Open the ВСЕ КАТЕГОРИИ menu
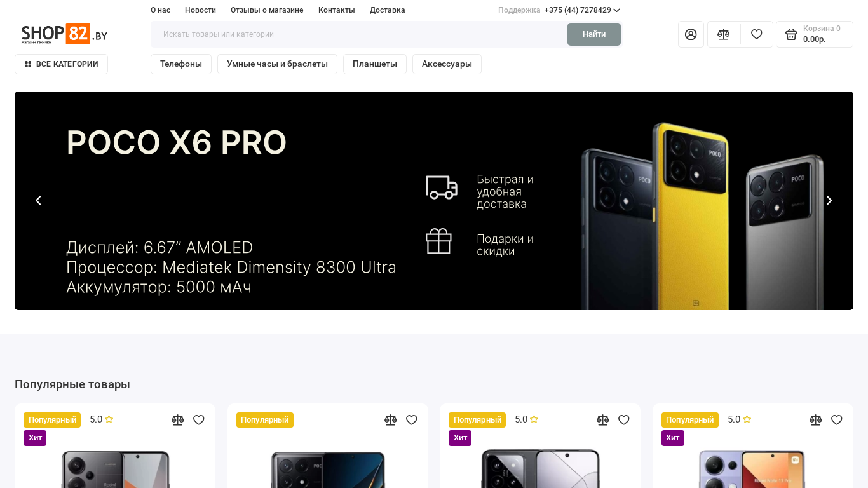 [61, 64]
